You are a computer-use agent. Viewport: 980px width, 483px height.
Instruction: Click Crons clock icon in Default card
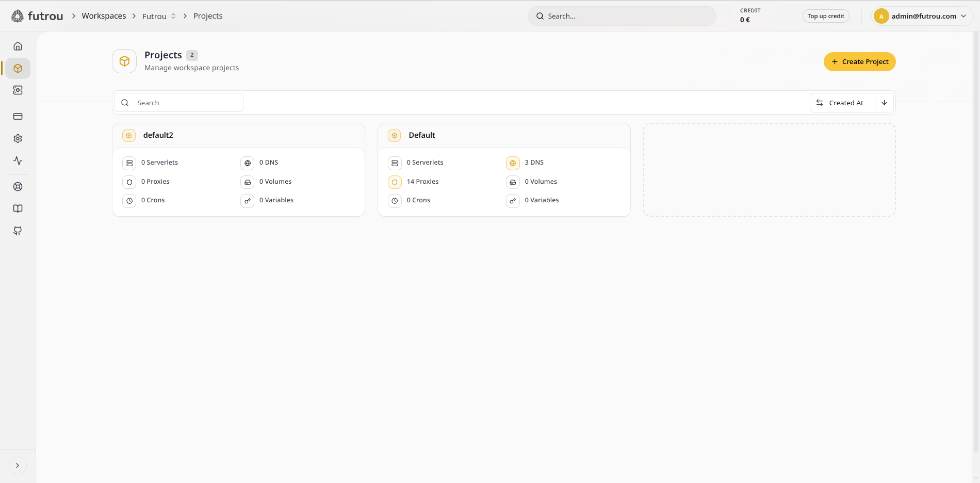pyautogui.click(x=395, y=201)
